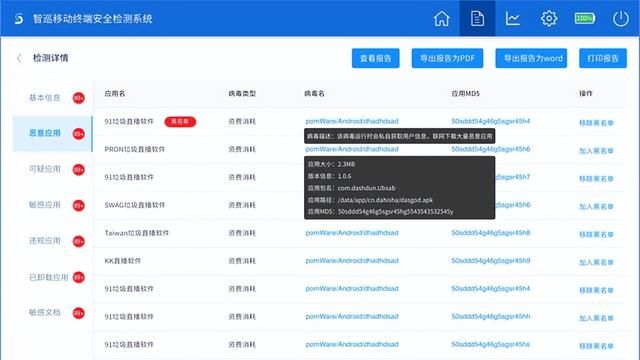
Task: Click the 99+ badge next to 敏感文档
Action: [x=78, y=313]
